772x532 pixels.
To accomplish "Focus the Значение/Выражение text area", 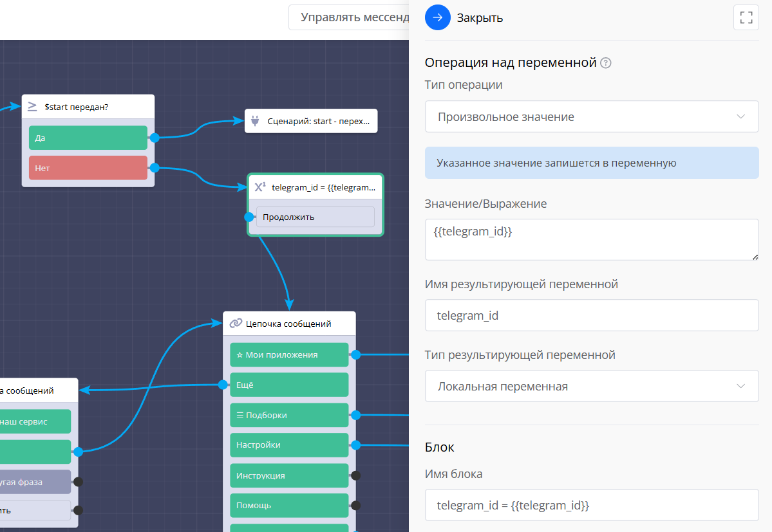I will pos(591,239).
